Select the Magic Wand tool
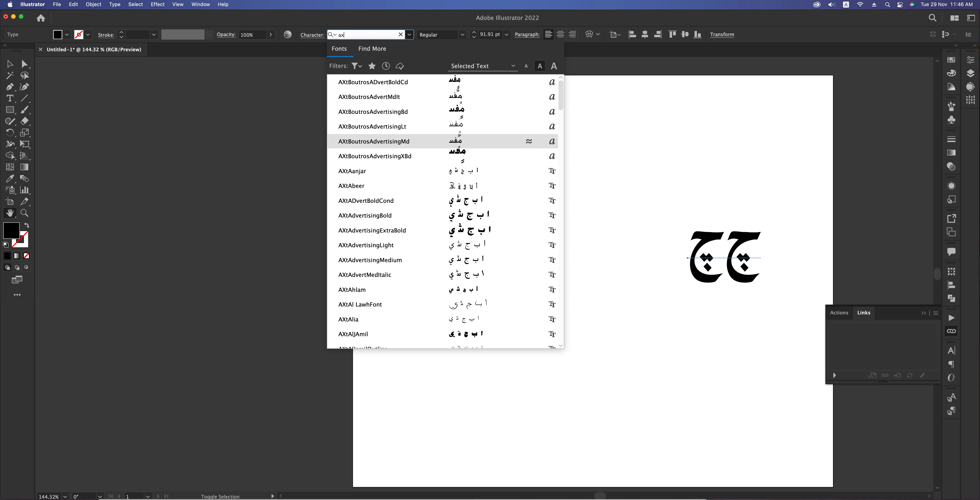 [10, 76]
